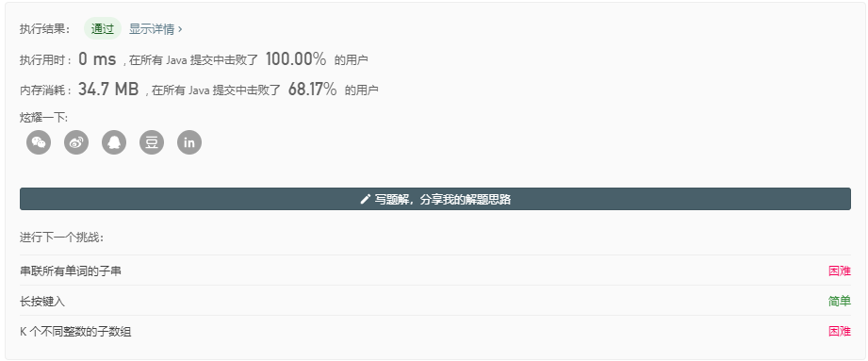Screen dimensions: 868x361
Task: Open the 显示详情 link
Action: (x=153, y=29)
